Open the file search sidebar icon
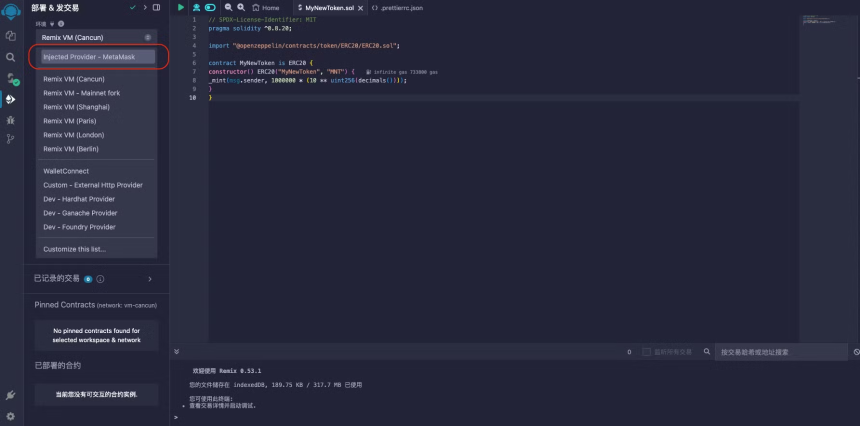The image size is (860, 426). pos(10,57)
